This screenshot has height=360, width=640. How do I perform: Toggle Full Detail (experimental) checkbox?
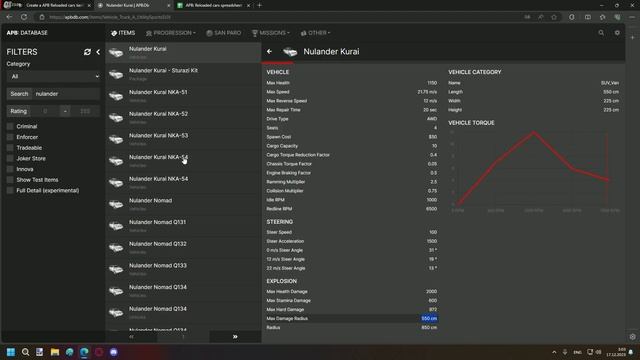(10, 190)
